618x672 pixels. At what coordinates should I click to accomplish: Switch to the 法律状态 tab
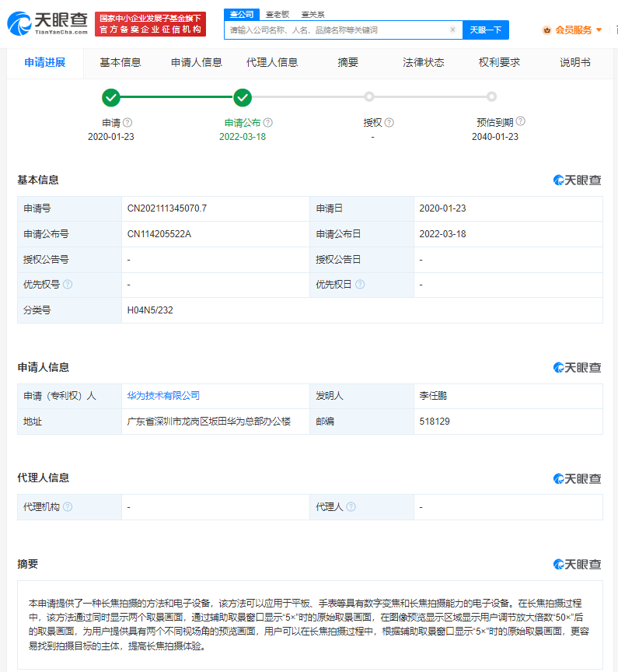[x=424, y=63]
